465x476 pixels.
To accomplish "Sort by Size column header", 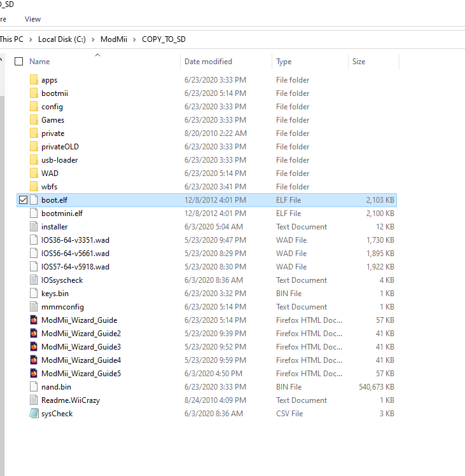I will pyautogui.click(x=359, y=62).
